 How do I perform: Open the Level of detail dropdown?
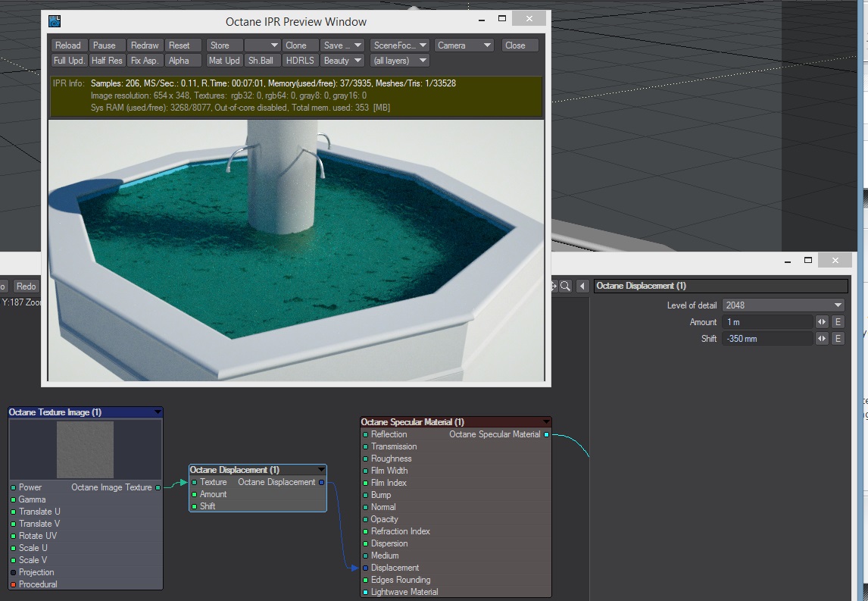[783, 305]
